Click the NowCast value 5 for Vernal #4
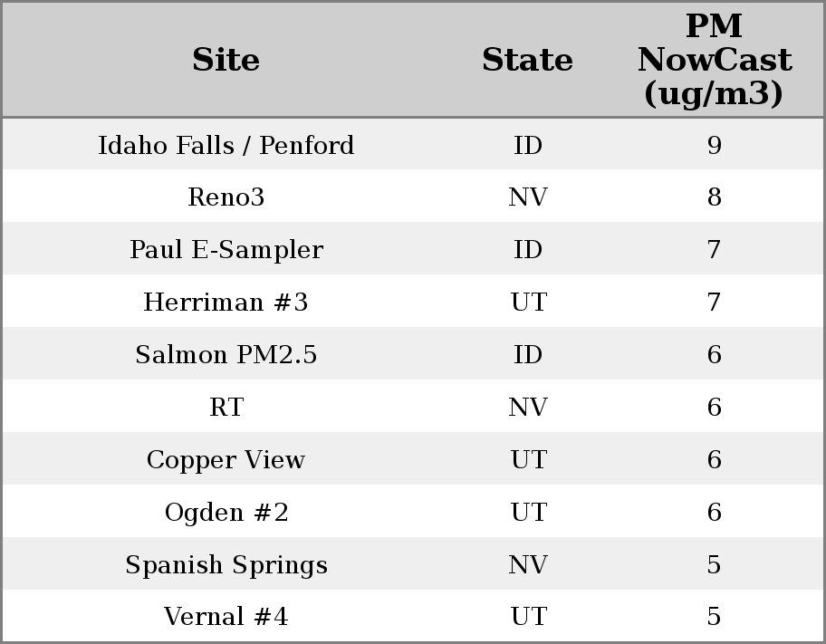This screenshot has height=644, width=826. [714, 617]
